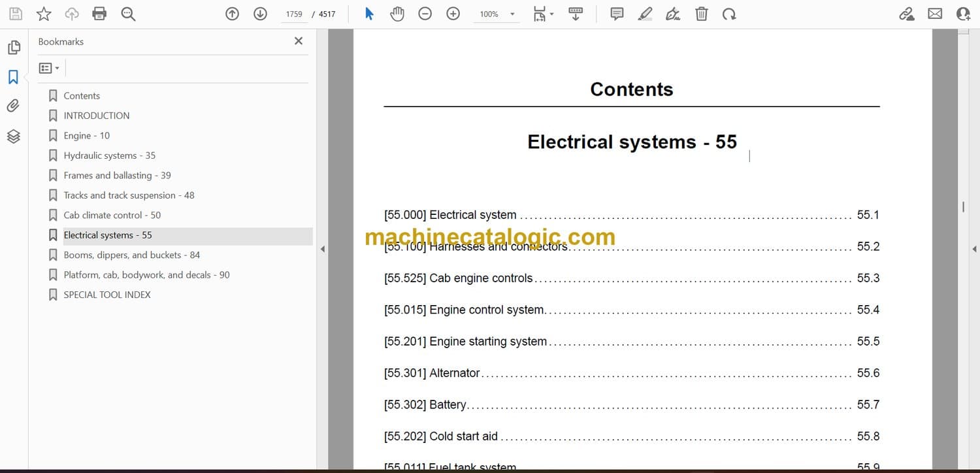The height and width of the screenshot is (473, 980).
Task: Close the Bookmarks panel
Action: click(299, 41)
